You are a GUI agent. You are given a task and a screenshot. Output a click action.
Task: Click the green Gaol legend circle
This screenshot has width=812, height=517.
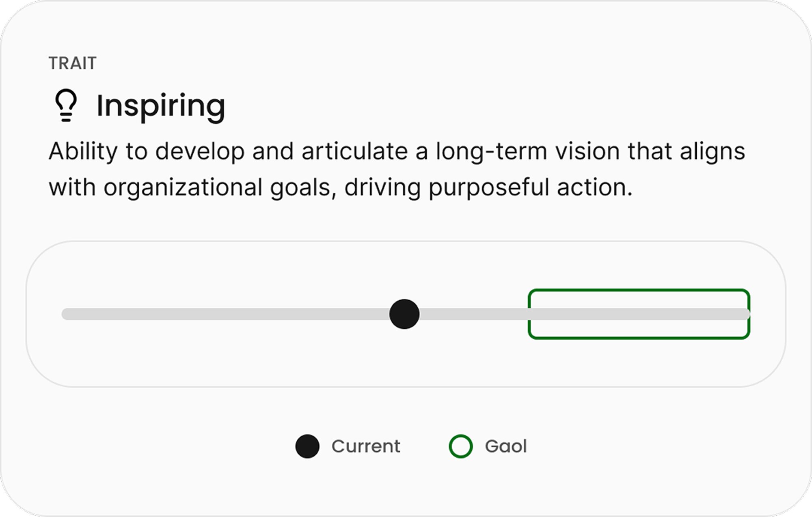[x=460, y=446]
